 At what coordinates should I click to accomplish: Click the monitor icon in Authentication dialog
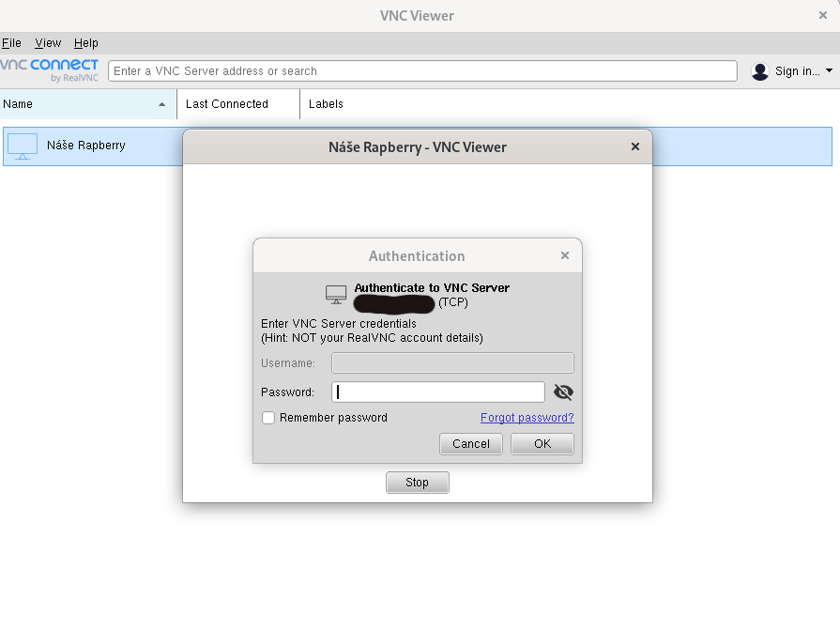point(336,295)
